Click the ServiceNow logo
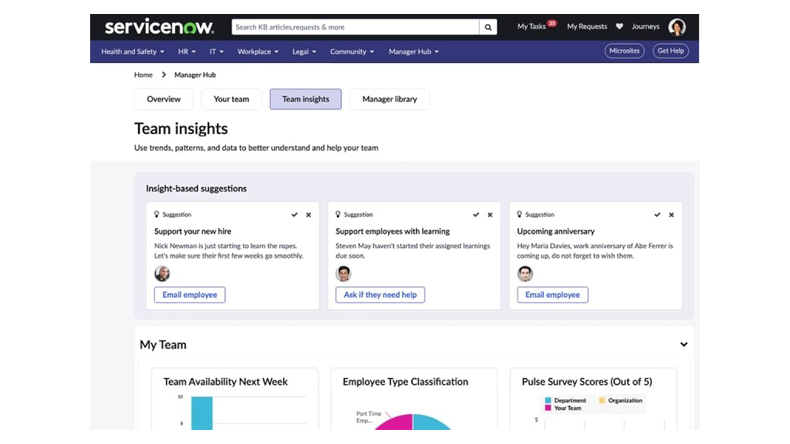790x444 pixels. tap(159, 26)
